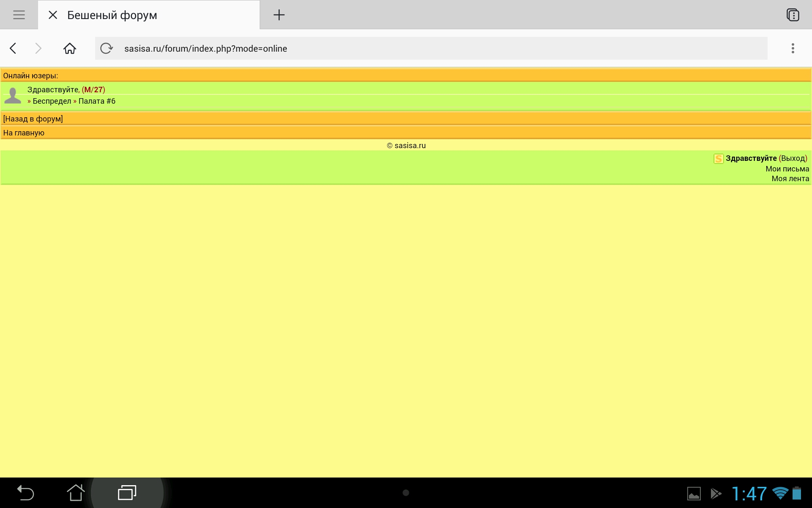This screenshot has height=508, width=812.
Task: Open the browser hamburger menu
Action: (19, 15)
